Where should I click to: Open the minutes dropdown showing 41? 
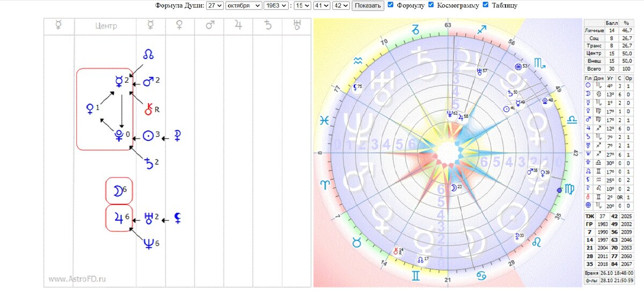tap(321, 5)
